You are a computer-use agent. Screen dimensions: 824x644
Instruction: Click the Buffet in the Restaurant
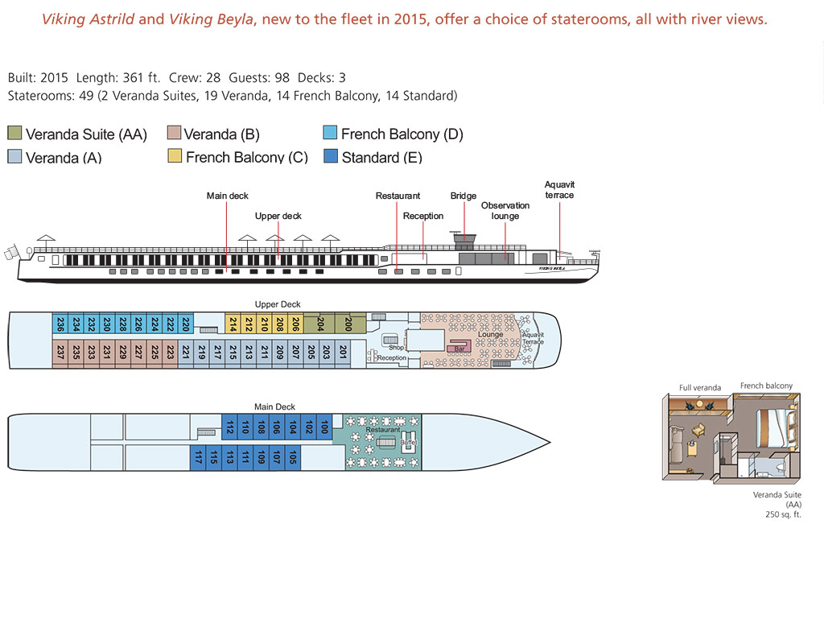(x=409, y=442)
